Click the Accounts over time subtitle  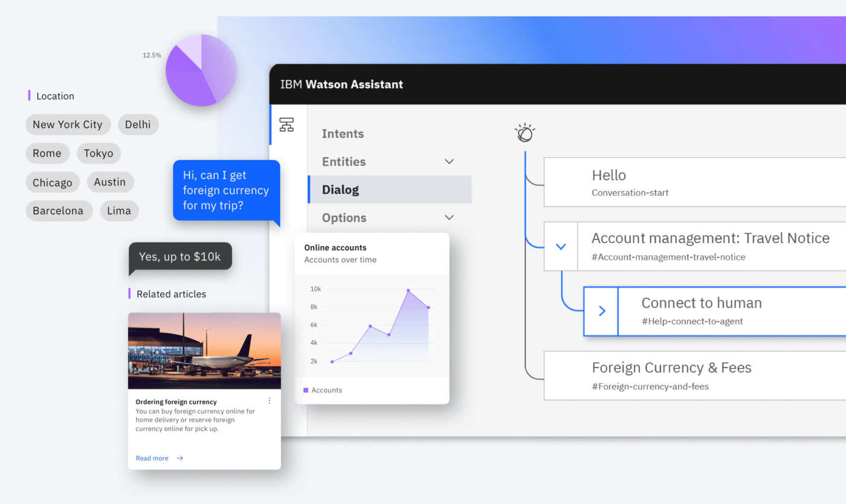tap(340, 260)
